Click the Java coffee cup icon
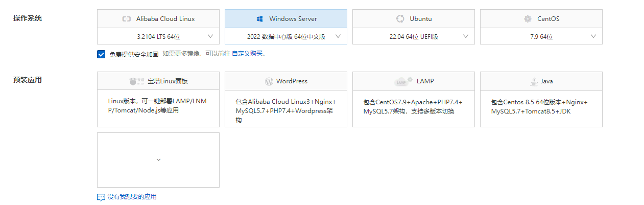644x205 pixels. coord(533,81)
